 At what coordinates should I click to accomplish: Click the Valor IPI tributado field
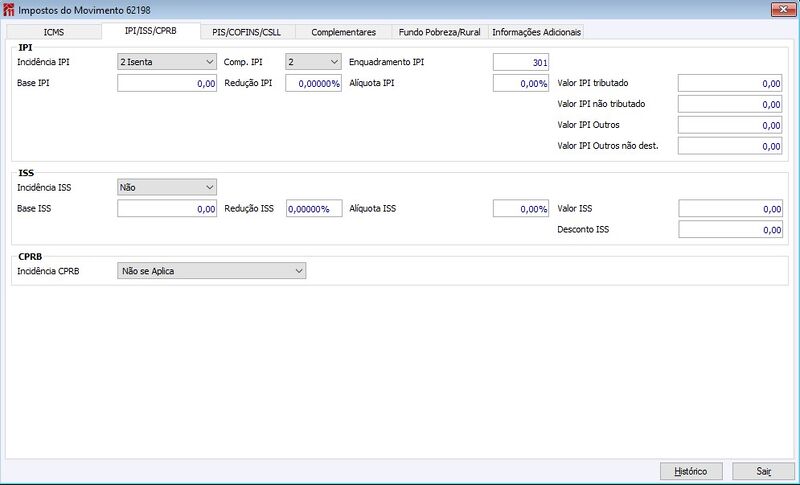coord(730,83)
